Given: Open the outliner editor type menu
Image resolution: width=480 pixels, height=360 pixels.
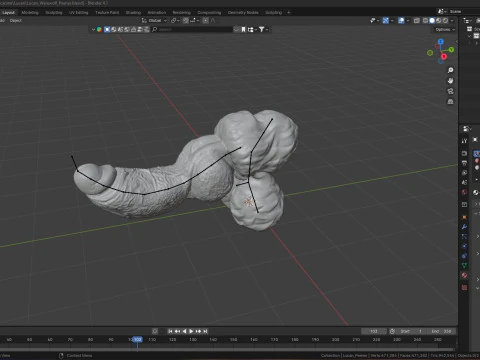Looking at the screenshot, I should (467, 21).
